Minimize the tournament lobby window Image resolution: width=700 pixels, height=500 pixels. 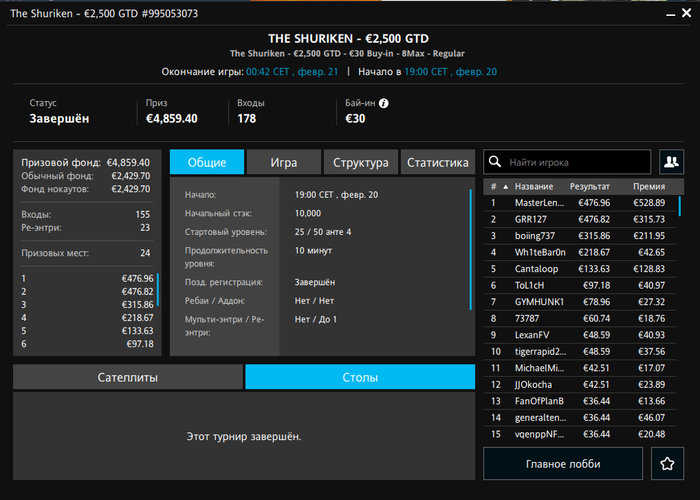pos(671,14)
